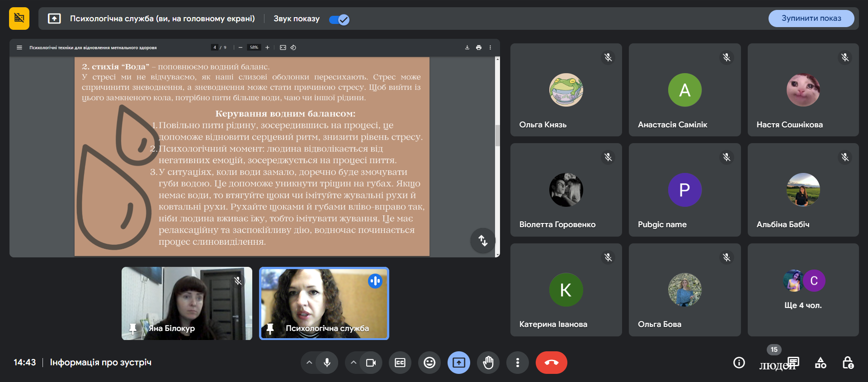Print the PDF document
The width and height of the screenshot is (868, 382).
(x=479, y=47)
